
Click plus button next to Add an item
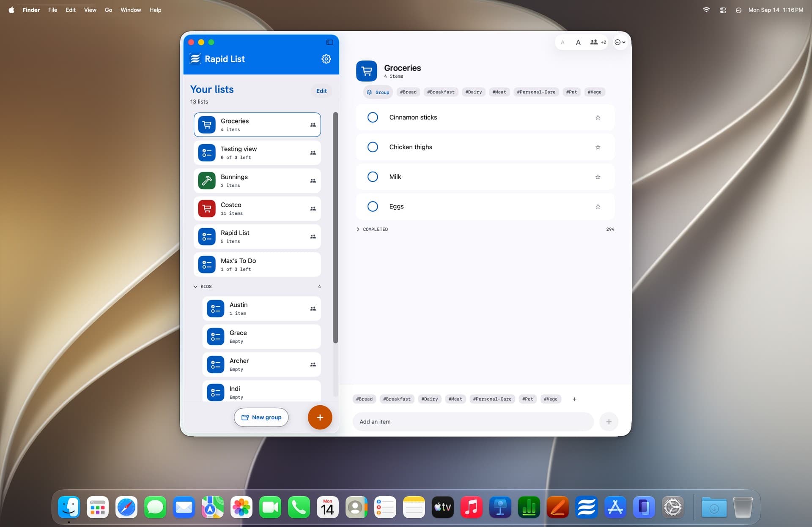[x=609, y=422]
